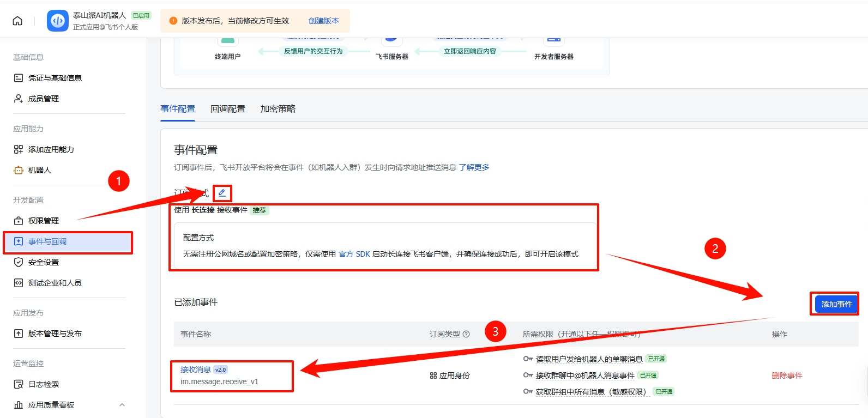Image resolution: width=868 pixels, height=418 pixels.
Task: Click the 创建版本 link
Action: (324, 21)
